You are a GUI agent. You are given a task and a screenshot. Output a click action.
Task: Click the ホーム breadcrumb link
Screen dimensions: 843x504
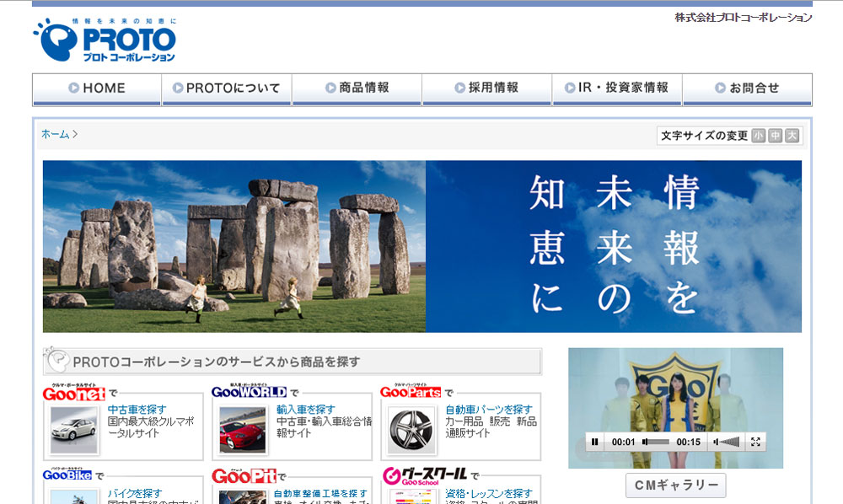[x=56, y=134]
